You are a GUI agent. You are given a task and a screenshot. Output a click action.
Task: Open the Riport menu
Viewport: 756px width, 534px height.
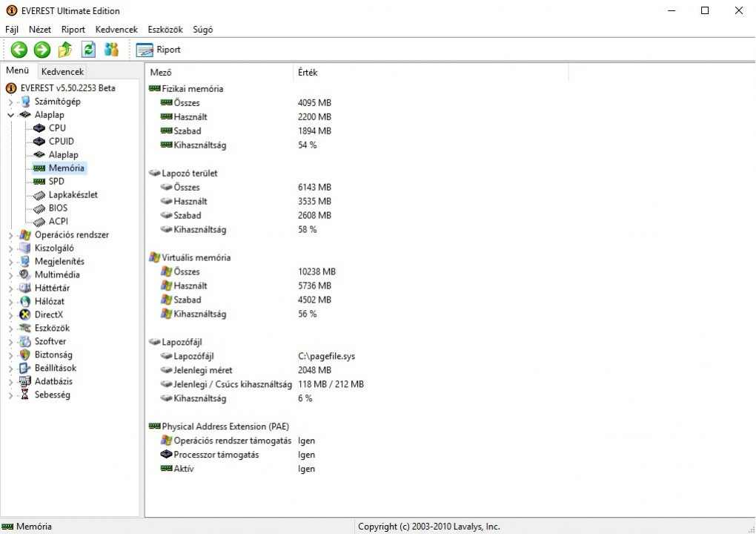pyautogui.click(x=73, y=30)
